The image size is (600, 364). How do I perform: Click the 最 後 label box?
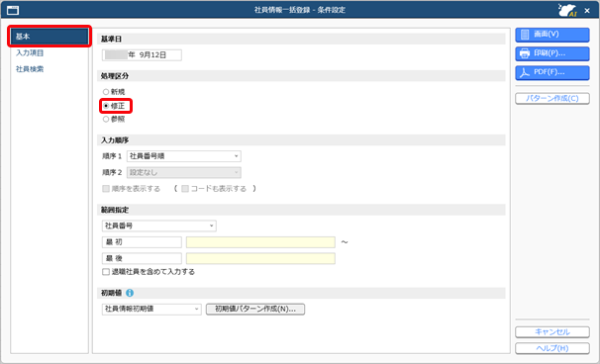pos(142,258)
